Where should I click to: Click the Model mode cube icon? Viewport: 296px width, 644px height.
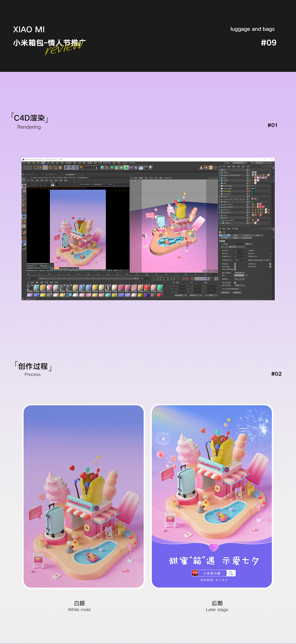[x=24, y=186]
